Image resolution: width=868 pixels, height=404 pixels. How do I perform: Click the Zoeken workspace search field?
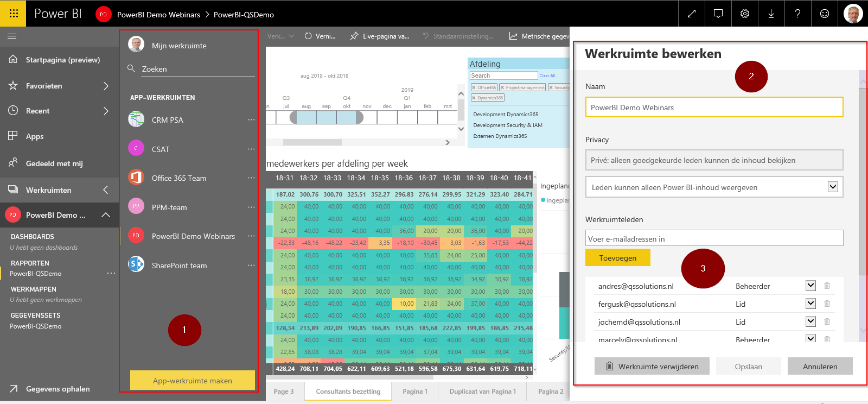(x=198, y=69)
